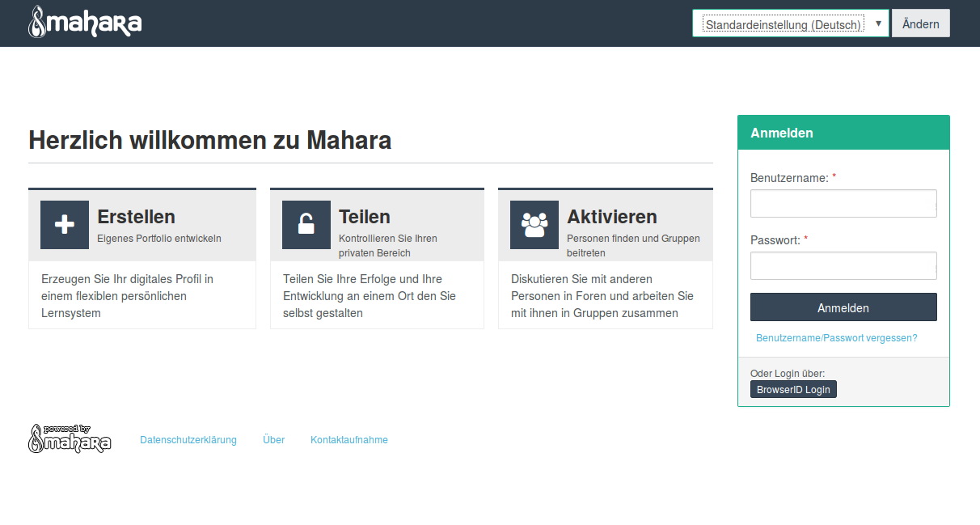
Task: Open the Datenschutzerklärung footer link
Action: [x=188, y=440]
